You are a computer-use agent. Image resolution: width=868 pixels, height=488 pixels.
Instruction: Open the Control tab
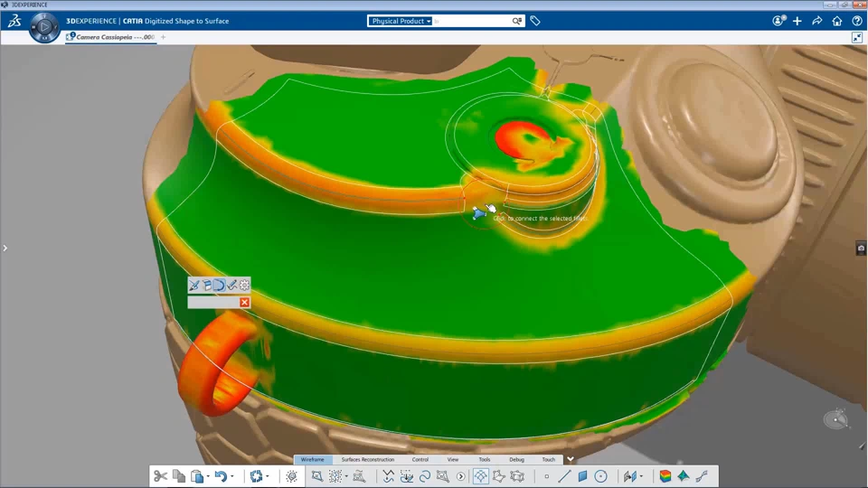point(420,460)
